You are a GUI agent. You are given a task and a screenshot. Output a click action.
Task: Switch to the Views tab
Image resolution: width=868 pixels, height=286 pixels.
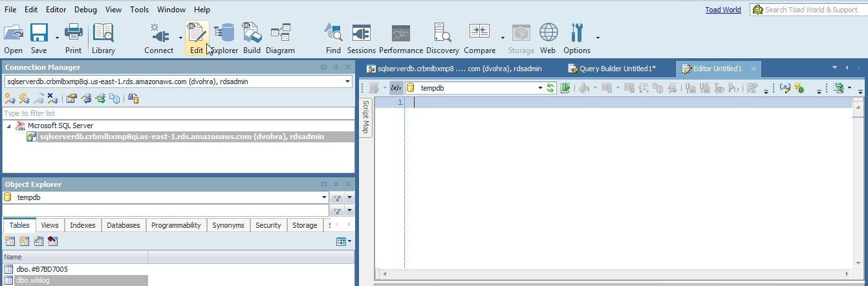50,225
